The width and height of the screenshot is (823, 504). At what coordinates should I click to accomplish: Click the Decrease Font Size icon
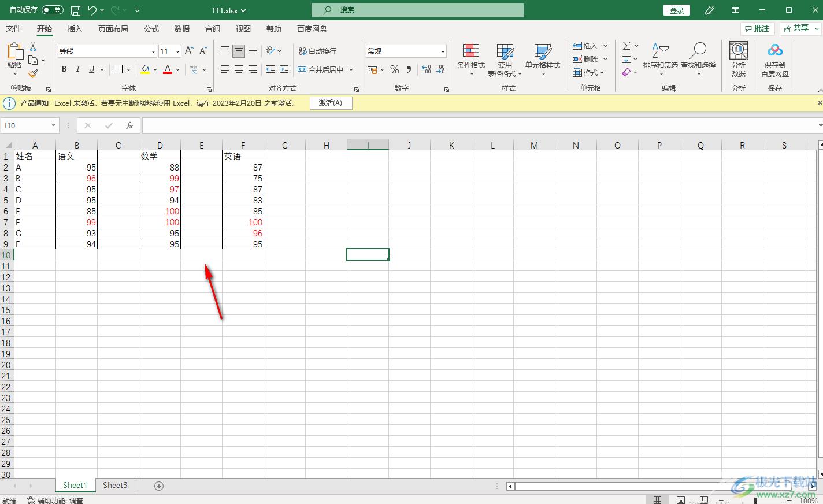coord(203,51)
